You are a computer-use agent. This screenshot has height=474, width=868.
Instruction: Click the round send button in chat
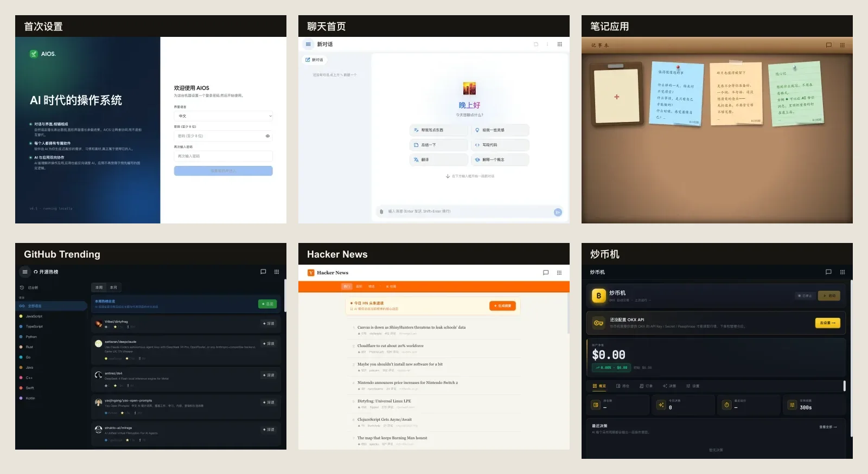pyautogui.click(x=558, y=212)
